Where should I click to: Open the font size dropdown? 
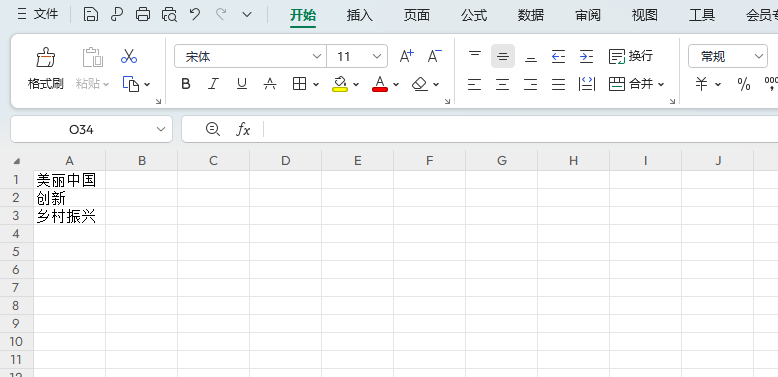[x=377, y=57]
